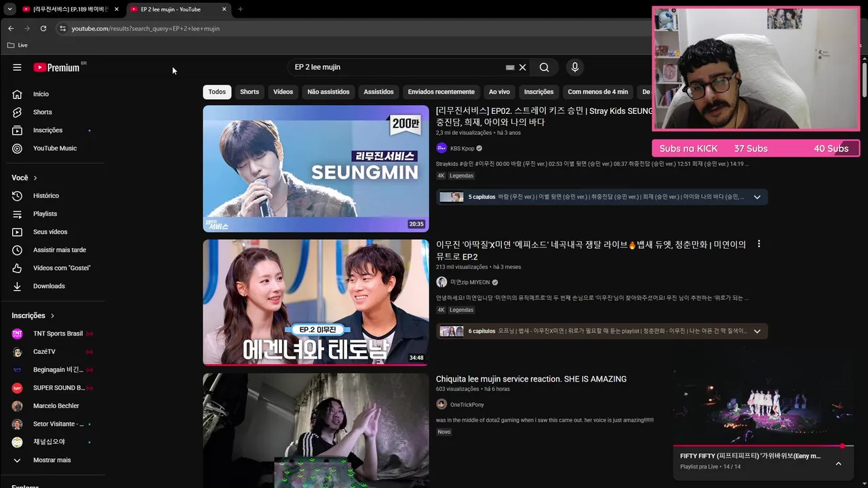Select the Vídeos filter chip
Screen dimensions: 868x488
pyautogui.click(x=283, y=92)
